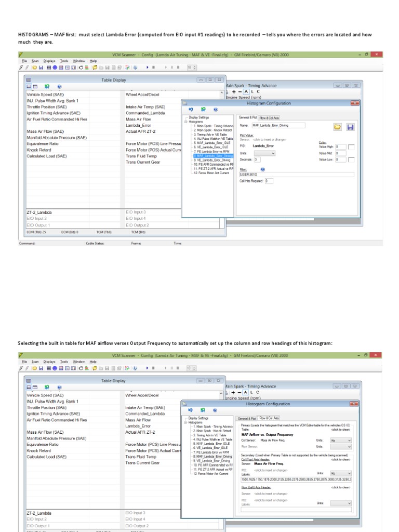Screen dimensions: 399x532
Task: Select '9. VE_Lambda_Error_Driving' in second screenshot's tree
Action: (x=212, y=461)
